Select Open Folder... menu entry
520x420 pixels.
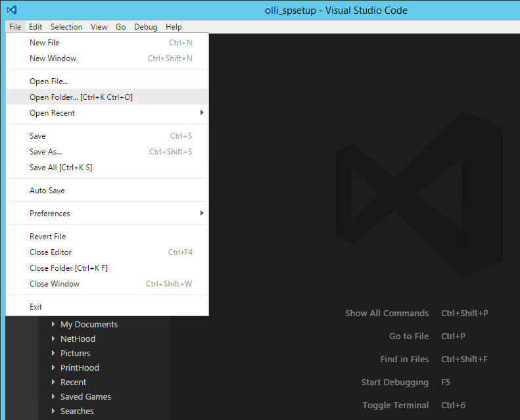[107, 97]
